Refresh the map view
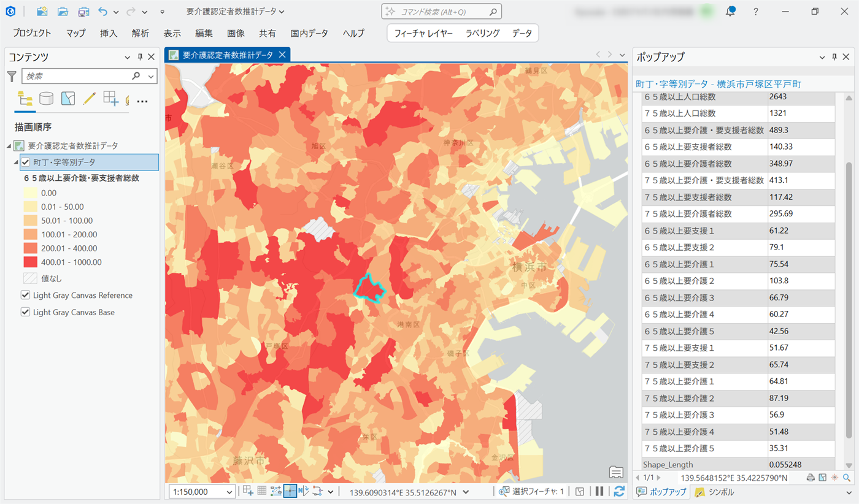This screenshot has width=859, height=504. [619, 491]
